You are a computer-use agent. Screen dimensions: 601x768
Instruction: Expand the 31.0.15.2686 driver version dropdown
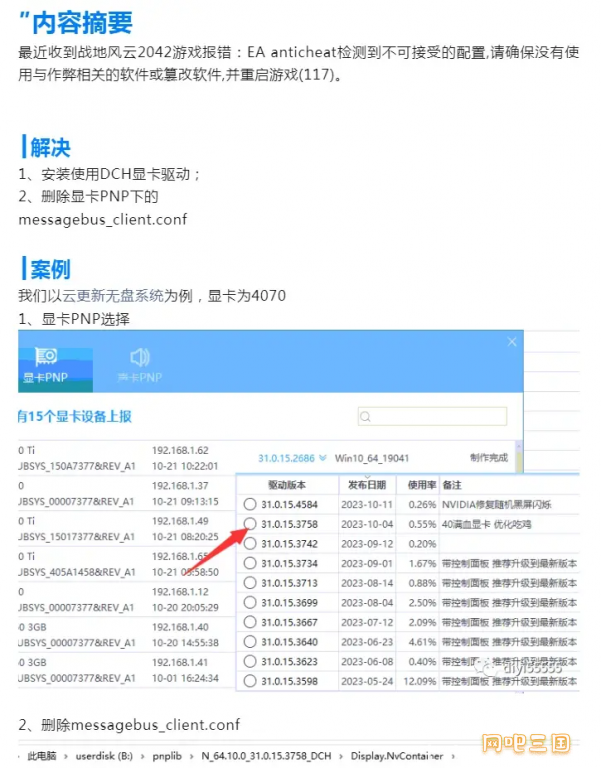click(x=323, y=458)
